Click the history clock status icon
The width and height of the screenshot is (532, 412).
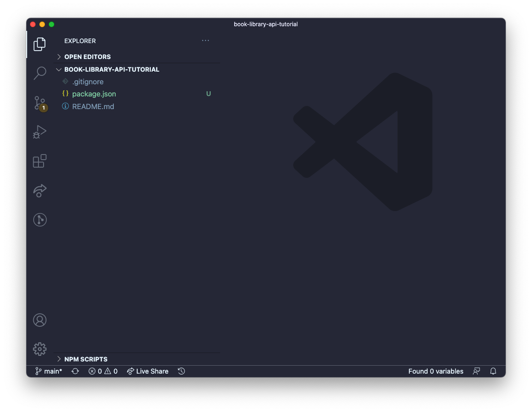click(182, 371)
